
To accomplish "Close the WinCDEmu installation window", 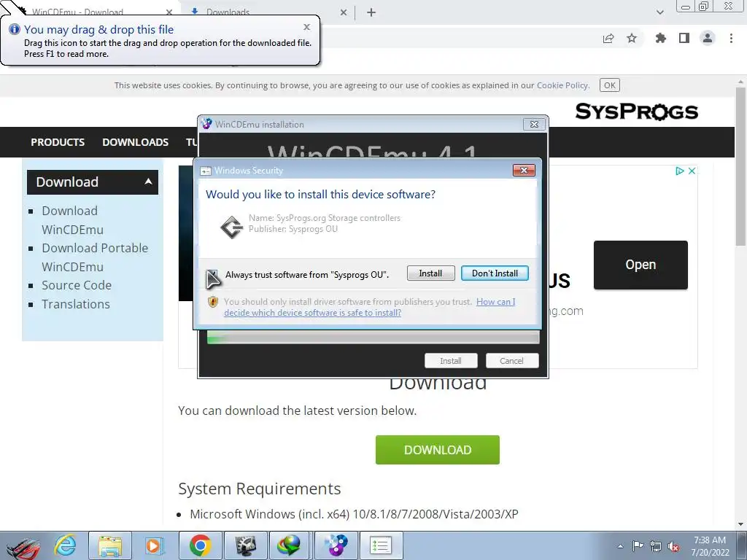I will (x=534, y=124).
